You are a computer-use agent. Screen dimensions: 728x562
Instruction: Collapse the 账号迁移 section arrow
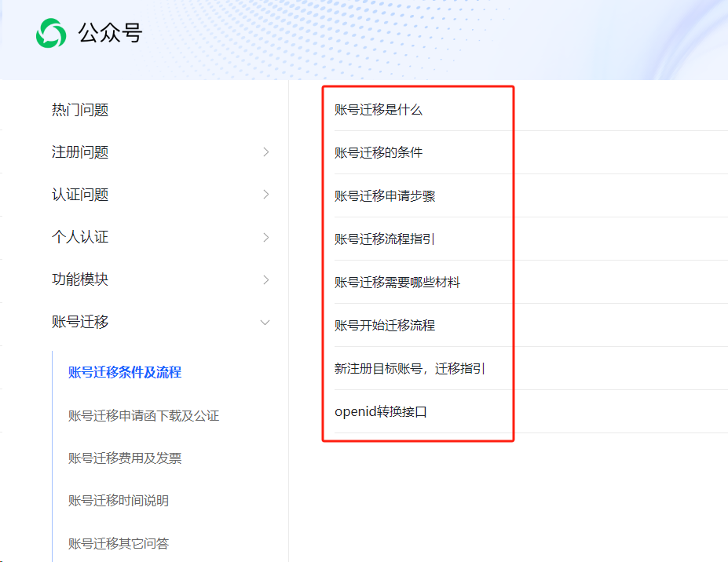(x=265, y=323)
